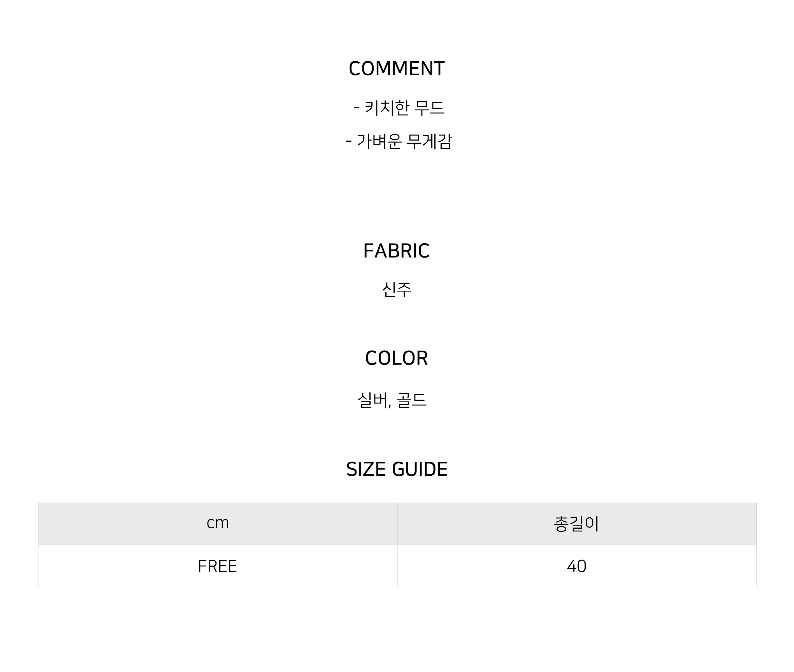Click the word '골드' under COLOR

[411, 400]
